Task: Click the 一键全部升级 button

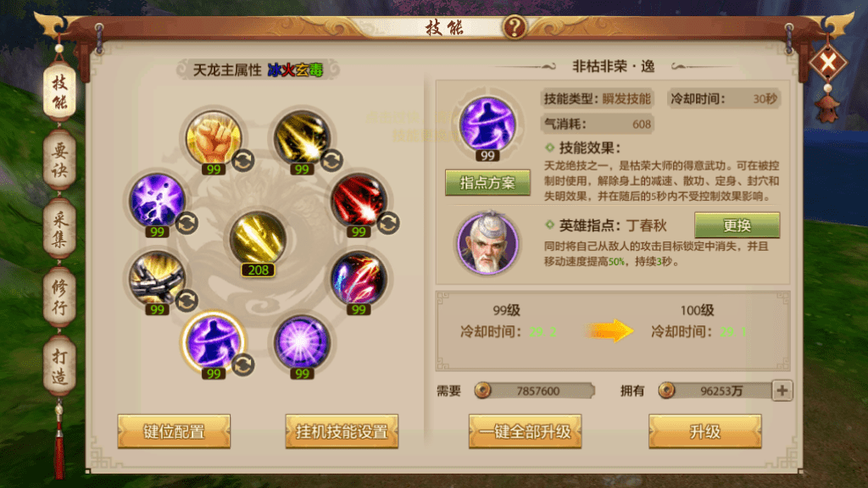Action: (x=525, y=431)
